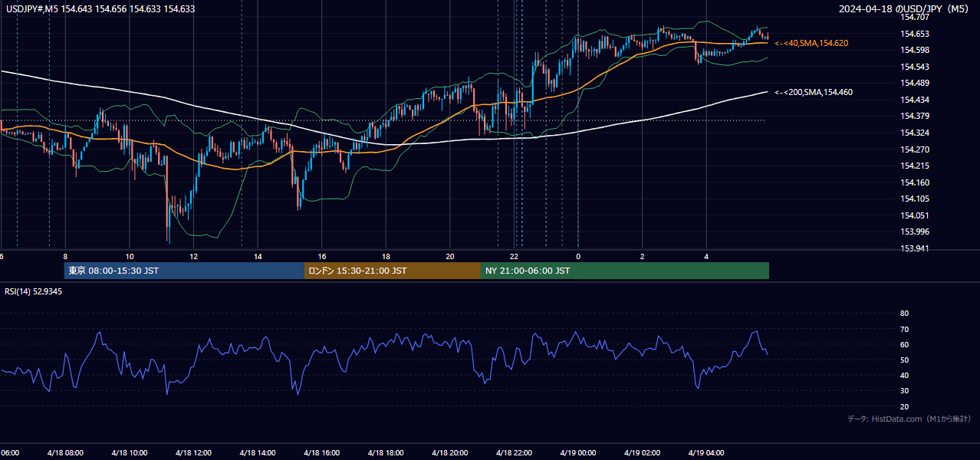980x460 pixels.
Task: Click price axis value 154.489
Action: coord(914,83)
